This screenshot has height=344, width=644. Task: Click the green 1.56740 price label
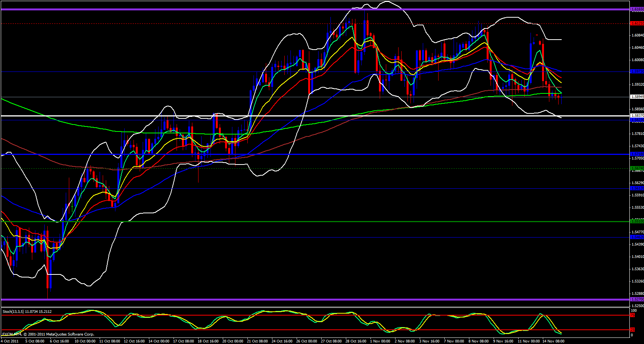tap(637, 168)
